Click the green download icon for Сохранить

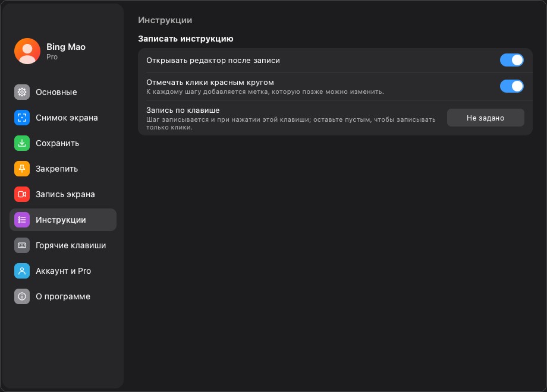[22, 143]
